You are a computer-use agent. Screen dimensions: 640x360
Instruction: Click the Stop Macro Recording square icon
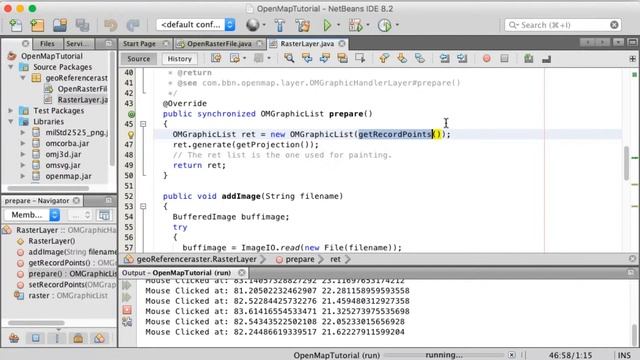[x=504, y=59]
